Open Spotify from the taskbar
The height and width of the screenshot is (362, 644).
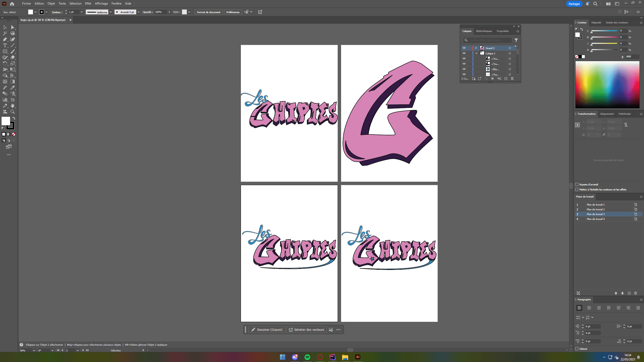click(x=307, y=357)
